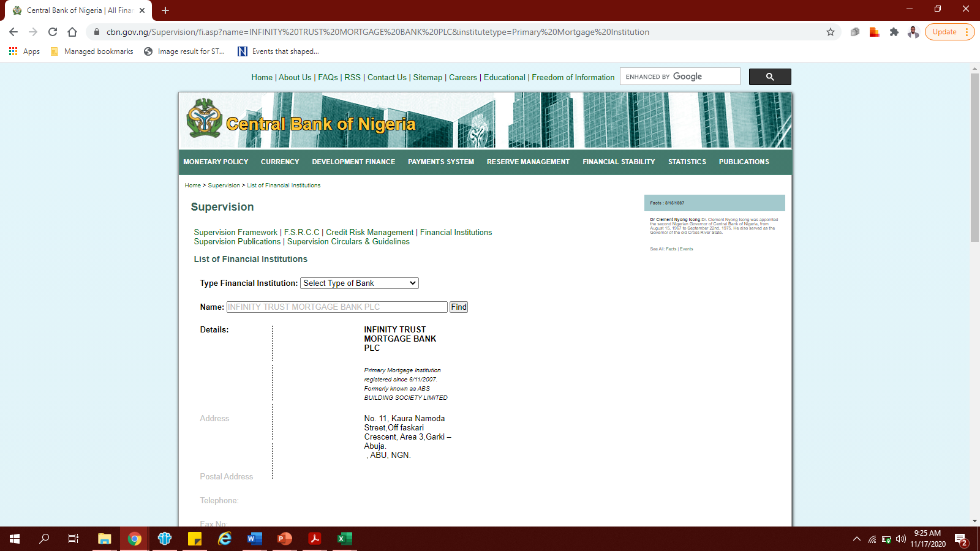Open the Monetary Policy menu
The image size is (980, 551).
(216, 162)
